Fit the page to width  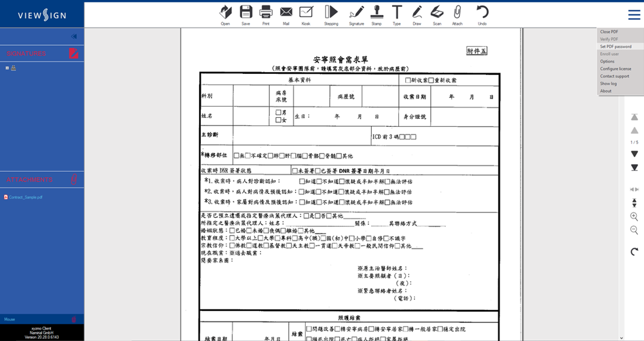(634, 189)
